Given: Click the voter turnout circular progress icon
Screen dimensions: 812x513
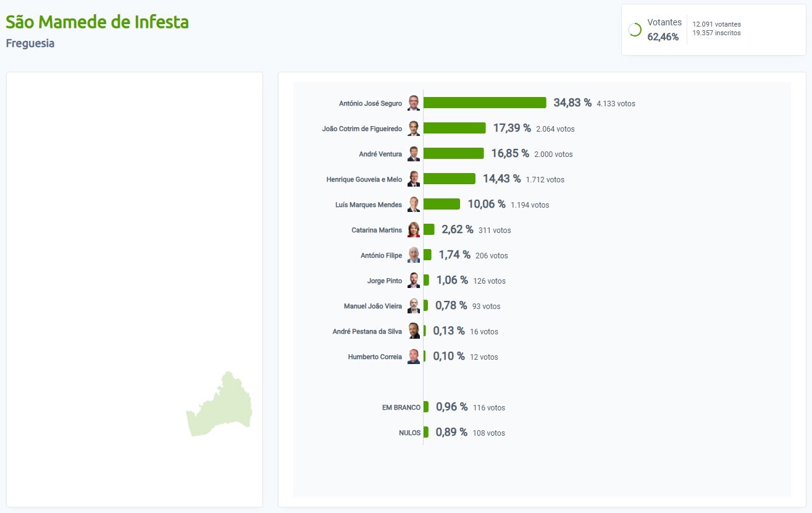Looking at the screenshot, I should pos(635,30).
